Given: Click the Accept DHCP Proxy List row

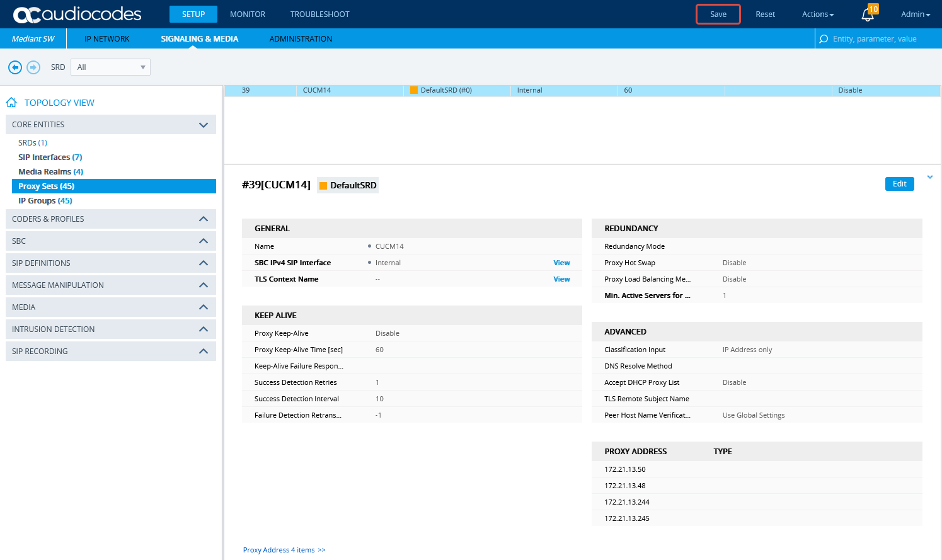Looking at the screenshot, I should coord(757,382).
